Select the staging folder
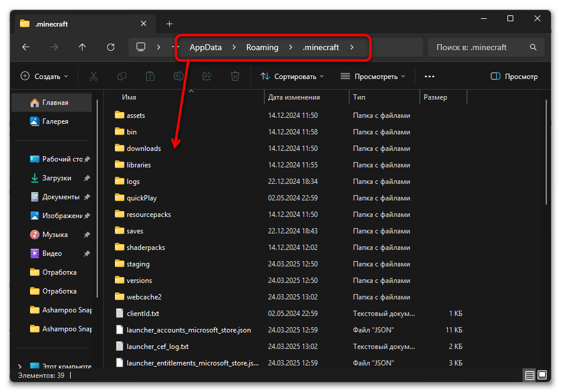The width and height of the screenshot is (561, 392). tap(138, 264)
